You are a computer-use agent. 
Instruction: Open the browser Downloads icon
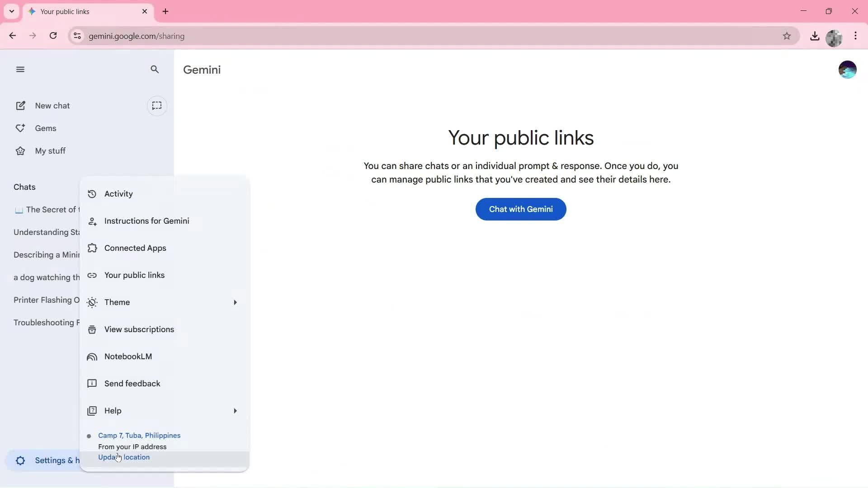[x=815, y=36]
